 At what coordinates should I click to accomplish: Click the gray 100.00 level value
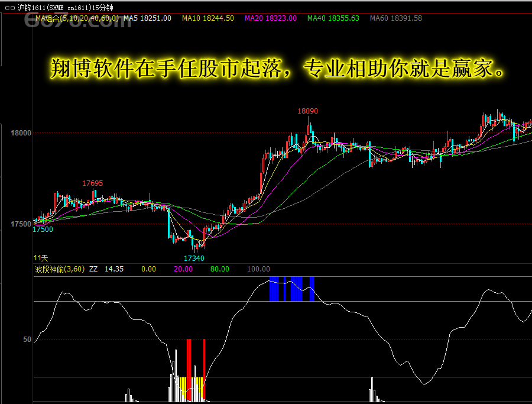(x=258, y=269)
